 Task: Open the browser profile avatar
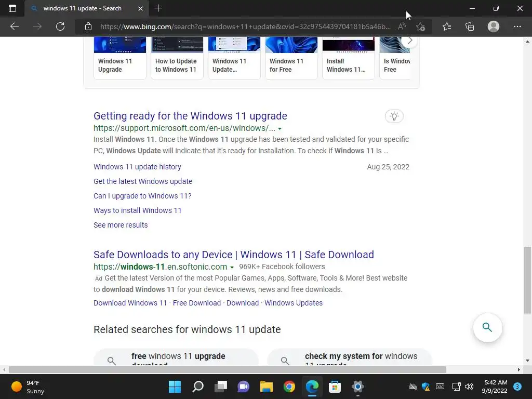click(494, 26)
